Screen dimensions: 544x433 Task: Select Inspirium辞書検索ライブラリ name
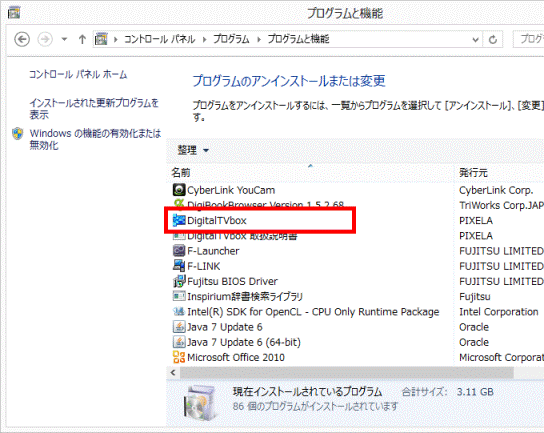[245, 297]
